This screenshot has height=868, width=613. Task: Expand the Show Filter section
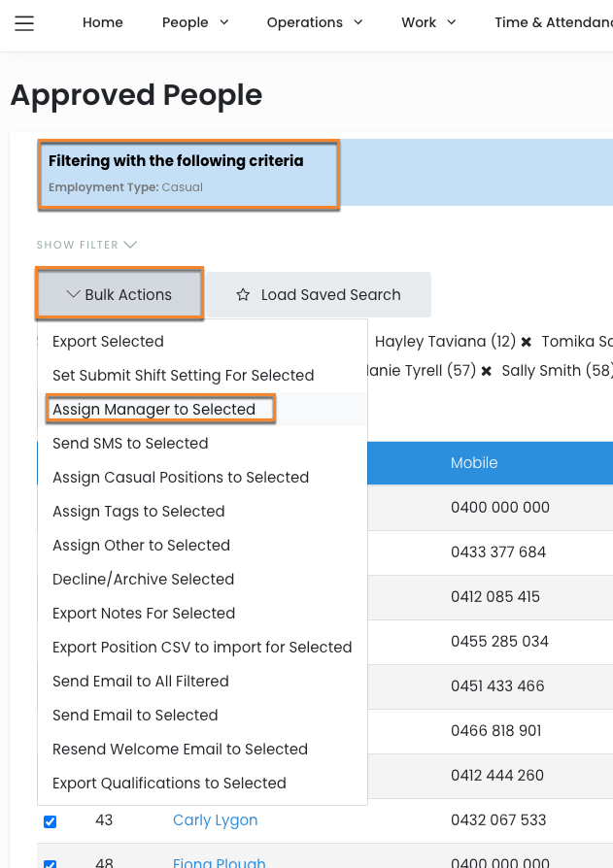point(86,245)
